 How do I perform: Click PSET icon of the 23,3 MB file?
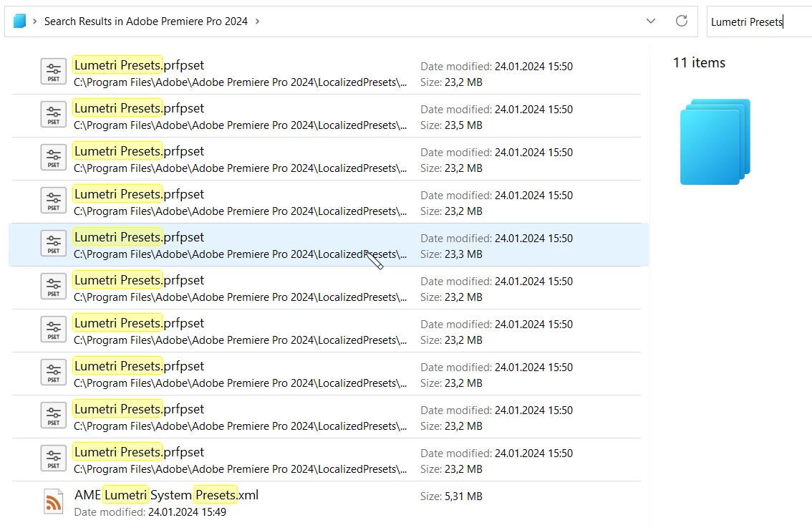[x=53, y=244]
